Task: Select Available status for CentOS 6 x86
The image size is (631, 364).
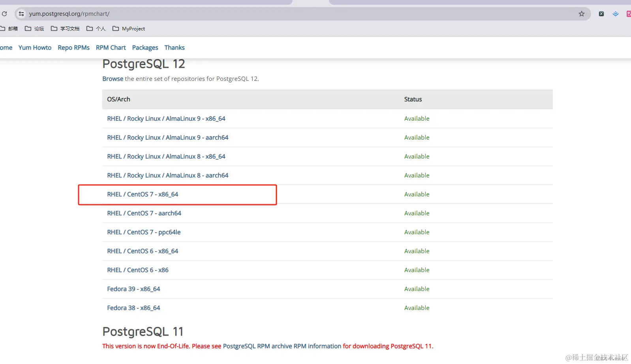Action: (417, 270)
